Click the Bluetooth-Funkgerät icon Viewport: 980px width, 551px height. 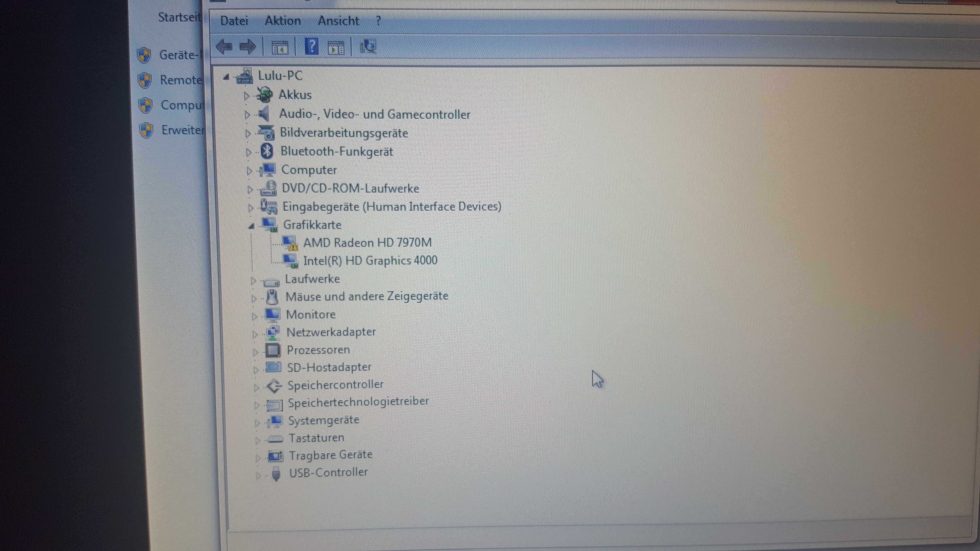(267, 151)
